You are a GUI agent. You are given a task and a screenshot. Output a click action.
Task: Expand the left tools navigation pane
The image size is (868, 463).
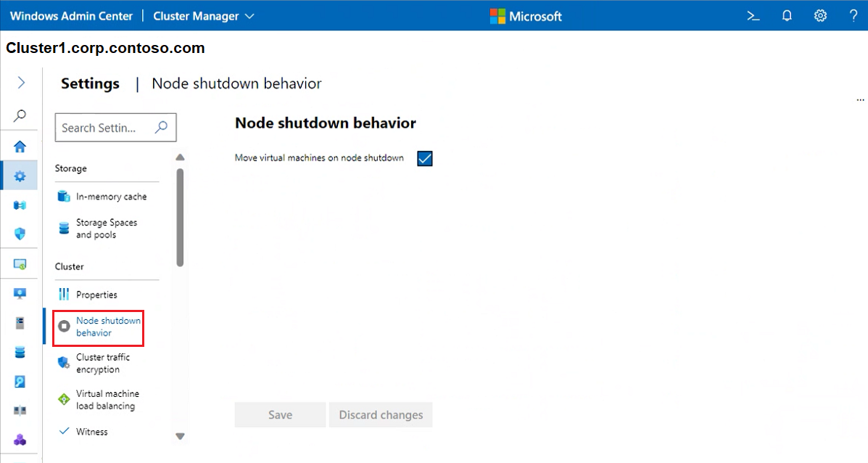pos(20,83)
